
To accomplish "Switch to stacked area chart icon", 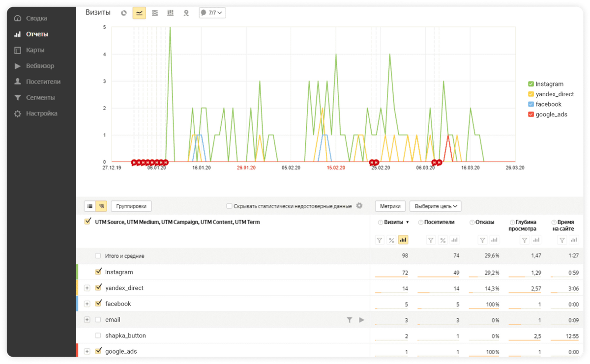I will click(155, 13).
